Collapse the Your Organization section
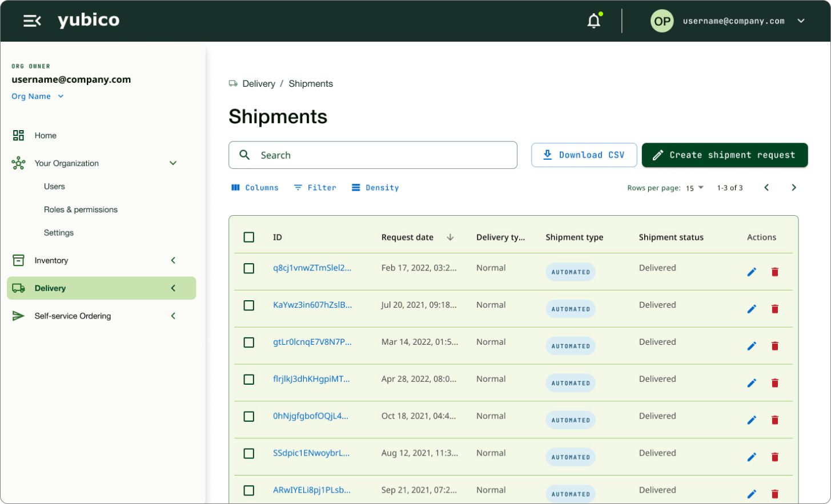831x504 pixels. pos(173,163)
